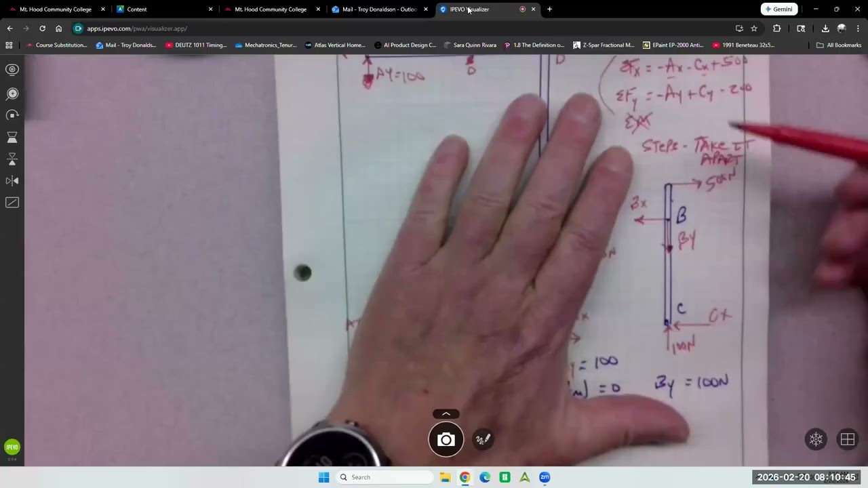This screenshot has height=488, width=868.
Task: Open the Course Substitution bookmark
Action: point(56,45)
